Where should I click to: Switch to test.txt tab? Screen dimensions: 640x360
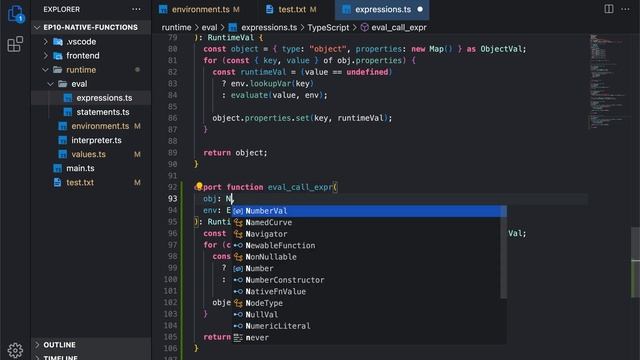pos(292,9)
